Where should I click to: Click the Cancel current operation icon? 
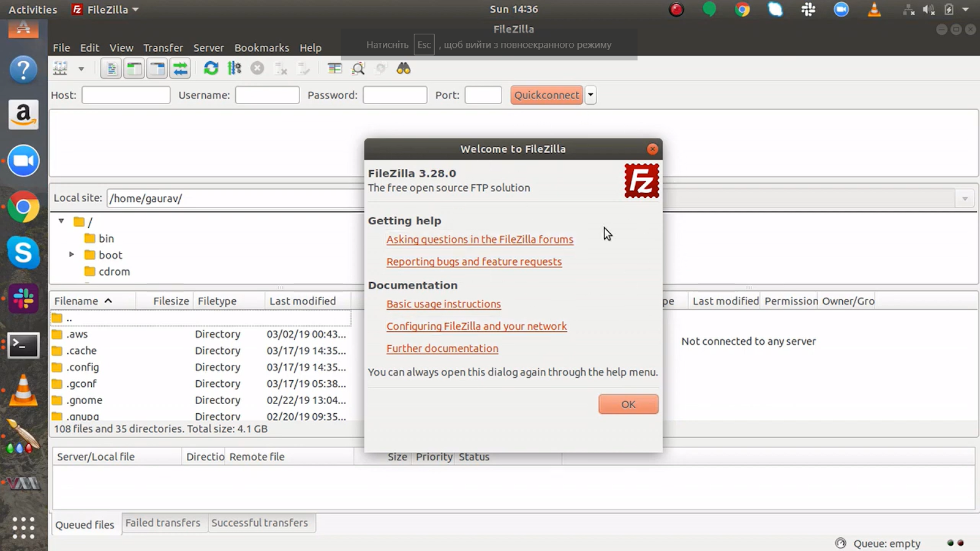pyautogui.click(x=257, y=69)
